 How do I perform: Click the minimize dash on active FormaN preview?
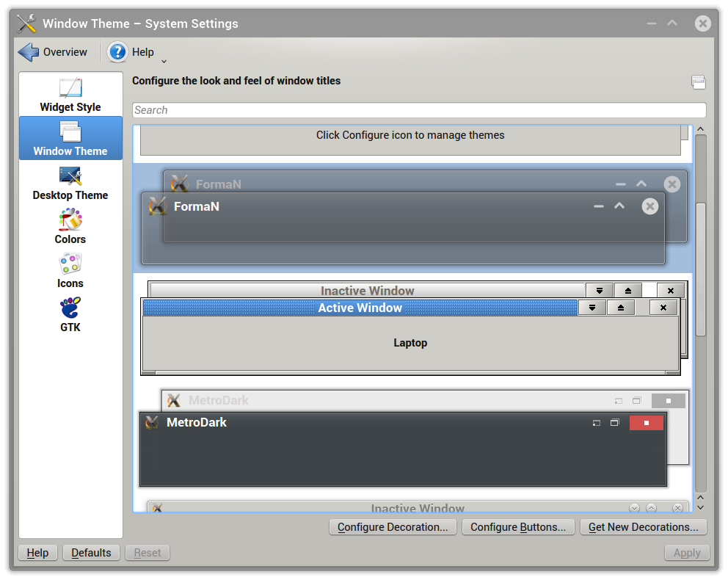coord(599,206)
